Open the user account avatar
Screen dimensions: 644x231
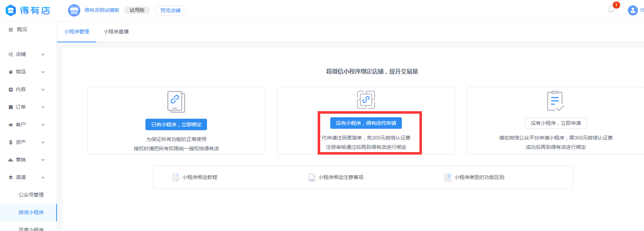click(x=633, y=10)
